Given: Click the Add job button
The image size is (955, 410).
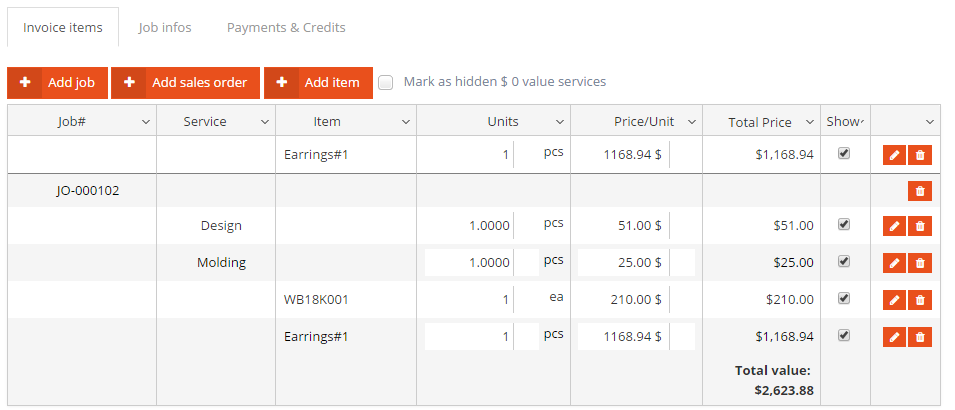Looking at the screenshot, I should (57, 83).
